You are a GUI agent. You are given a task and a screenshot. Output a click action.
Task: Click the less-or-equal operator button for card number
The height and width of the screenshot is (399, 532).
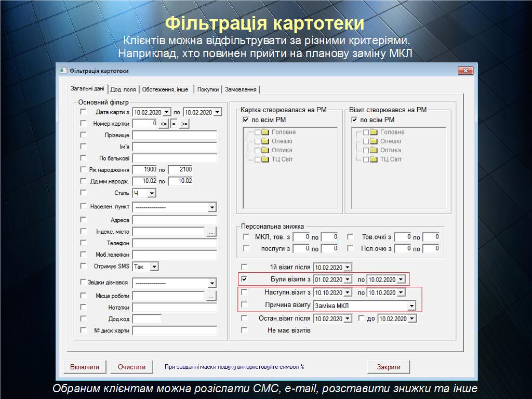pyautogui.click(x=164, y=124)
